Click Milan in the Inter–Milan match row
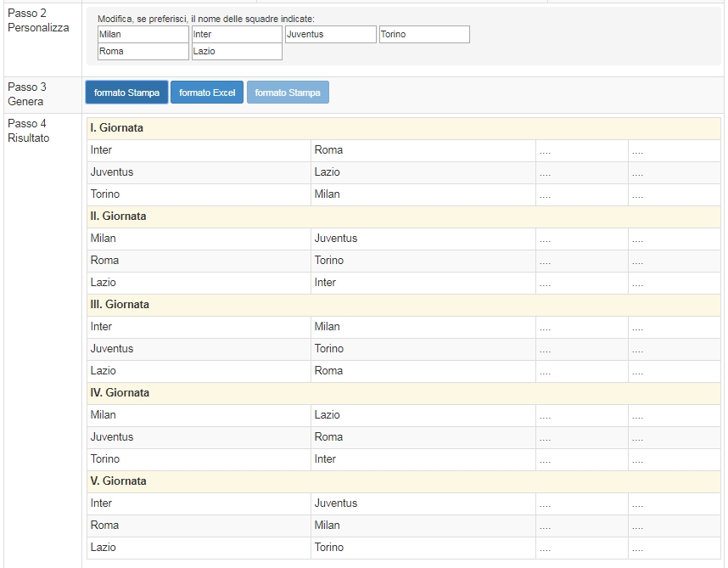This screenshot has height=568, width=728. [328, 327]
